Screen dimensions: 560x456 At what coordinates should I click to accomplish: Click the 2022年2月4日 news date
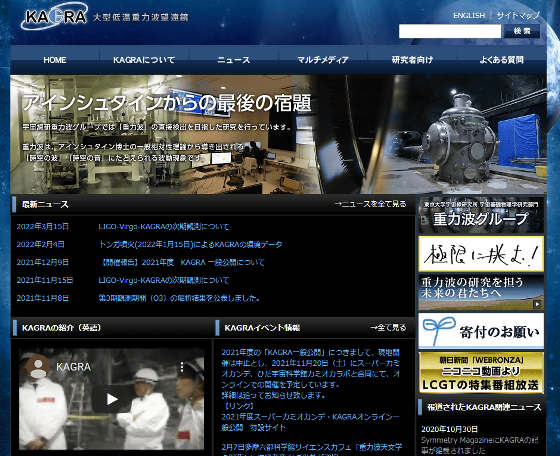40,244
